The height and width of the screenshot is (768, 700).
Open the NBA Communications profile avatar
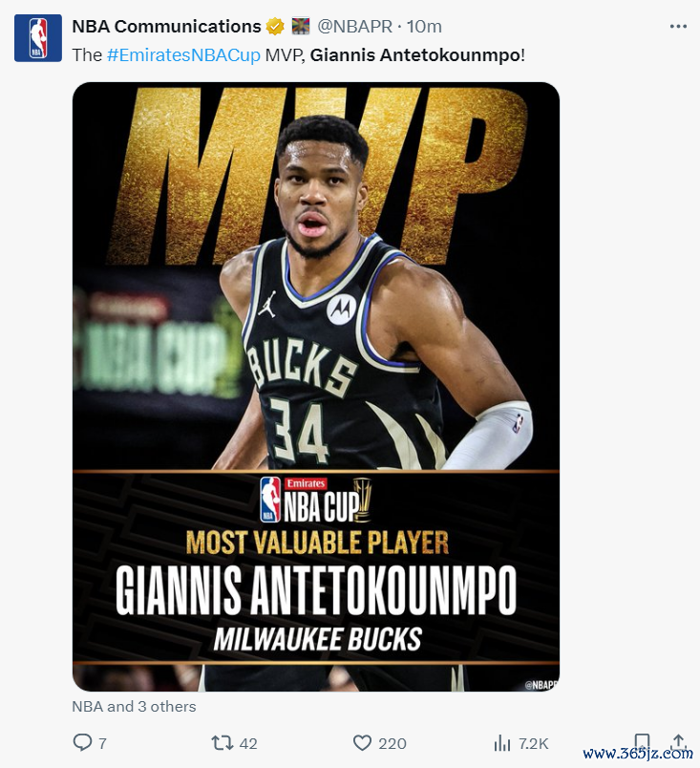(37, 37)
